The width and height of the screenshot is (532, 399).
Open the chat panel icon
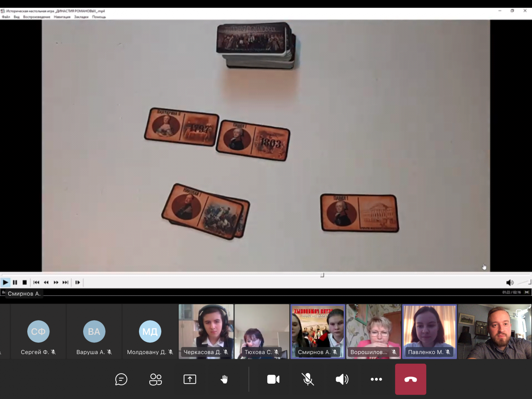pyautogui.click(x=121, y=379)
